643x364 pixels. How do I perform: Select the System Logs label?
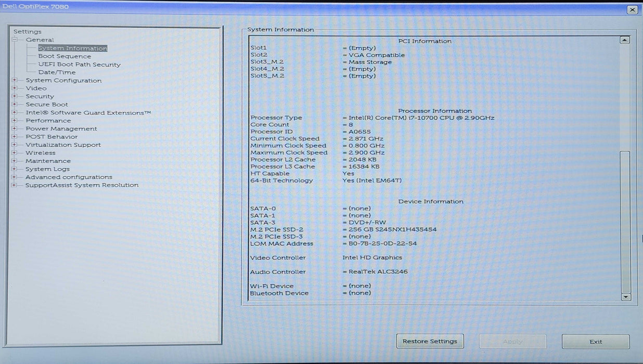(x=47, y=169)
